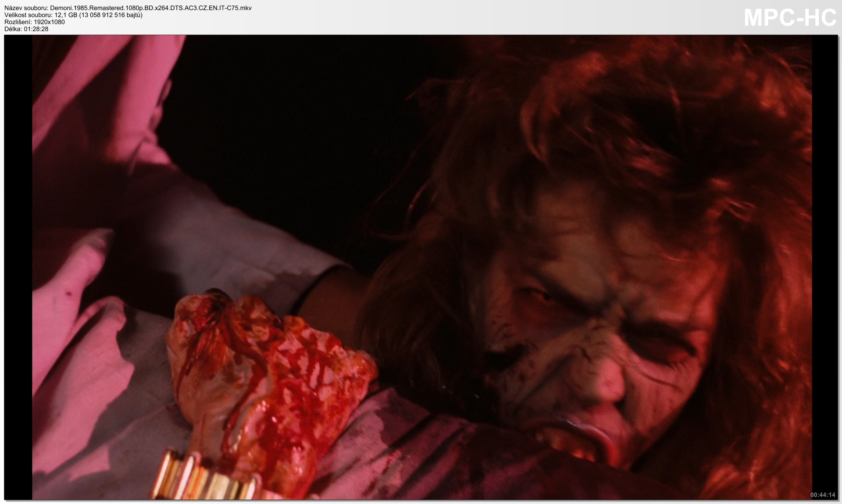The image size is (842, 504).
Task: Click the 'Délka' duration label
Action: [12, 29]
